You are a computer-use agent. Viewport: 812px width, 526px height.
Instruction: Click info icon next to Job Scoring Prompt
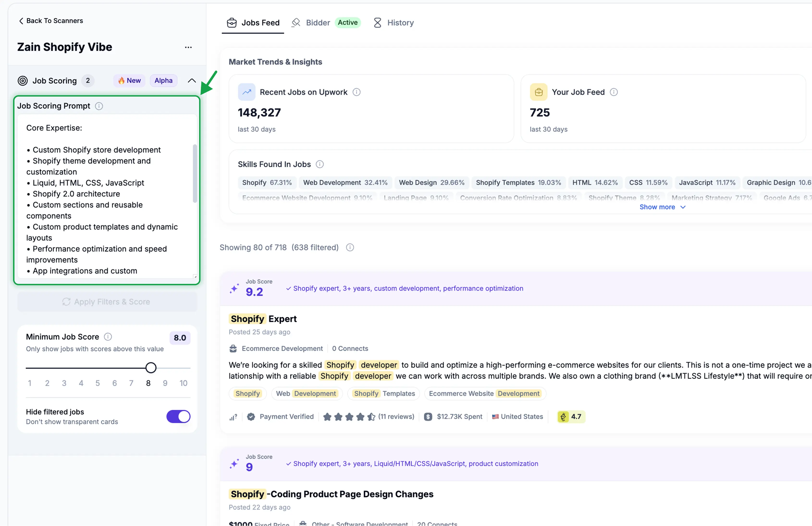point(99,106)
